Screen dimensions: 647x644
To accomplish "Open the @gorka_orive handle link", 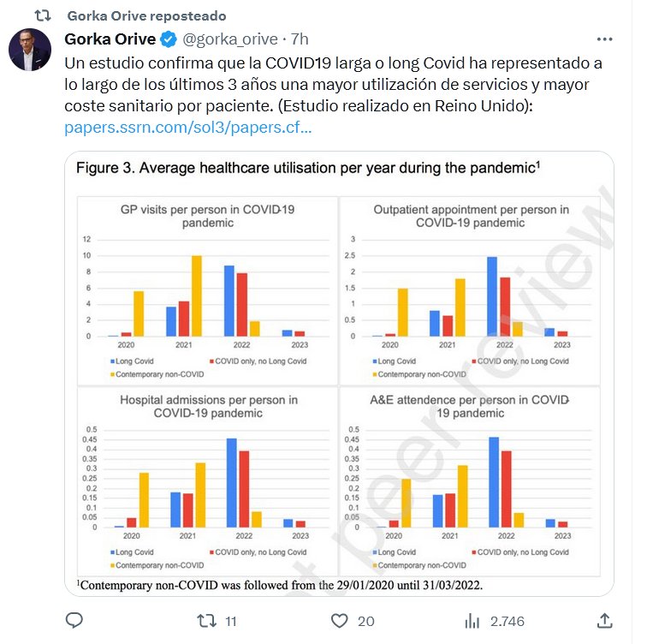I will [229, 39].
